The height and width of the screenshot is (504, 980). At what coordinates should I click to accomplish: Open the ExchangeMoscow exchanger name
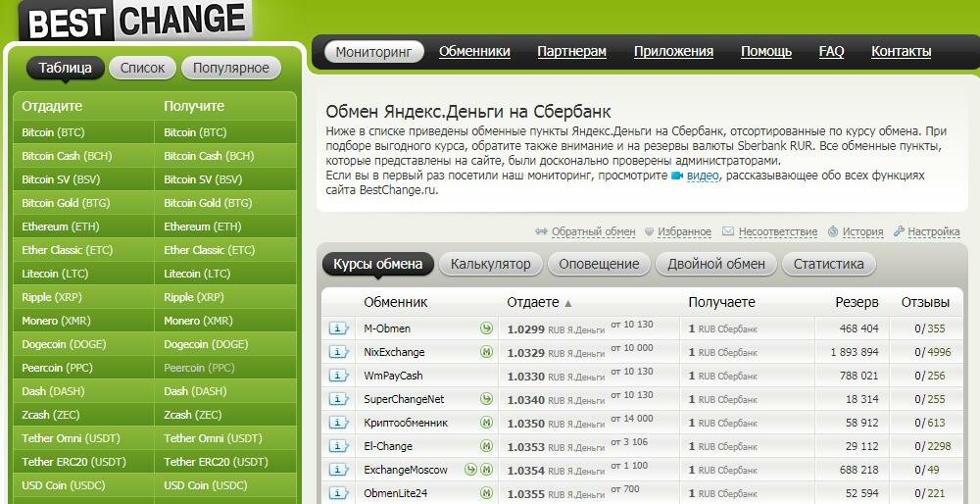[x=406, y=470]
